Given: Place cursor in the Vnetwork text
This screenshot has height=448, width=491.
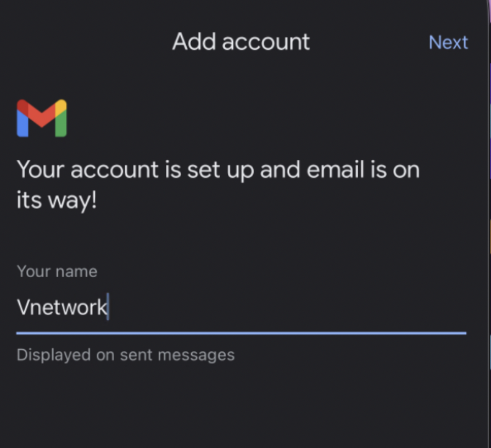Looking at the screenshot, I should (x=62, y=307).
